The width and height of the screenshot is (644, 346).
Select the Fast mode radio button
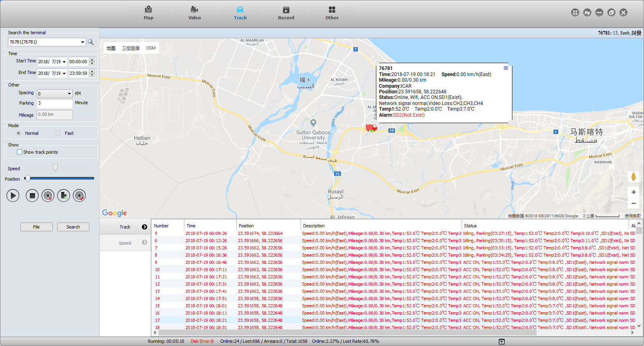58,133
